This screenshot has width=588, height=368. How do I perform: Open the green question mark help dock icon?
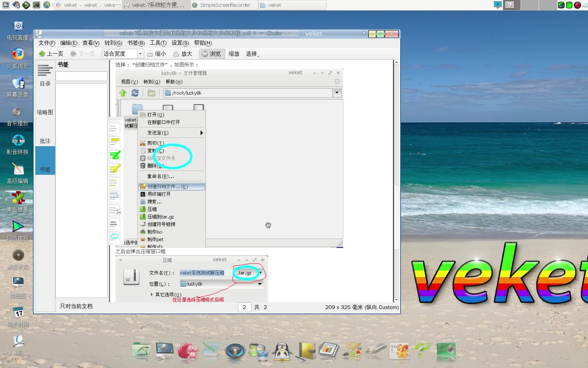click(x=422, y=350)
